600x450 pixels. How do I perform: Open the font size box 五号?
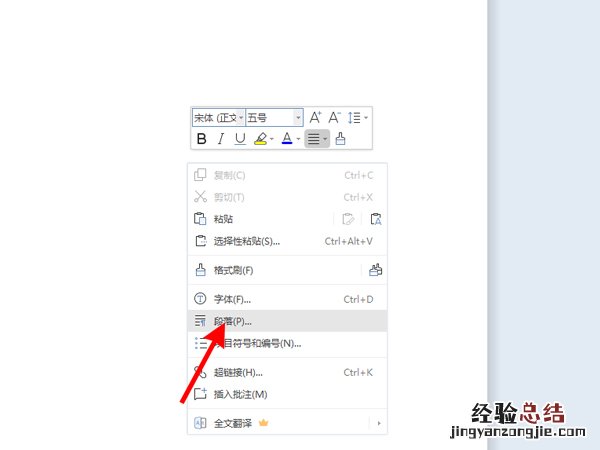274,117
